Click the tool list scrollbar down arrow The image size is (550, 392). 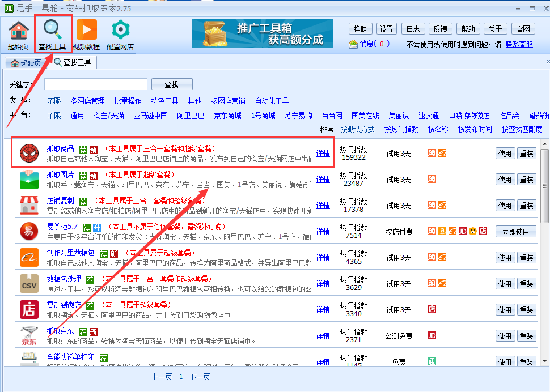545,361
